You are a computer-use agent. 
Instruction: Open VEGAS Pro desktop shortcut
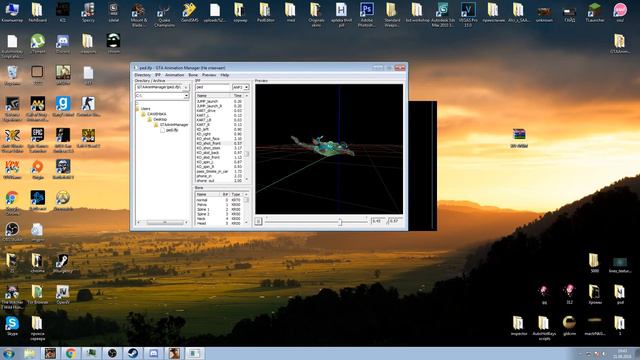pos(468,14)
